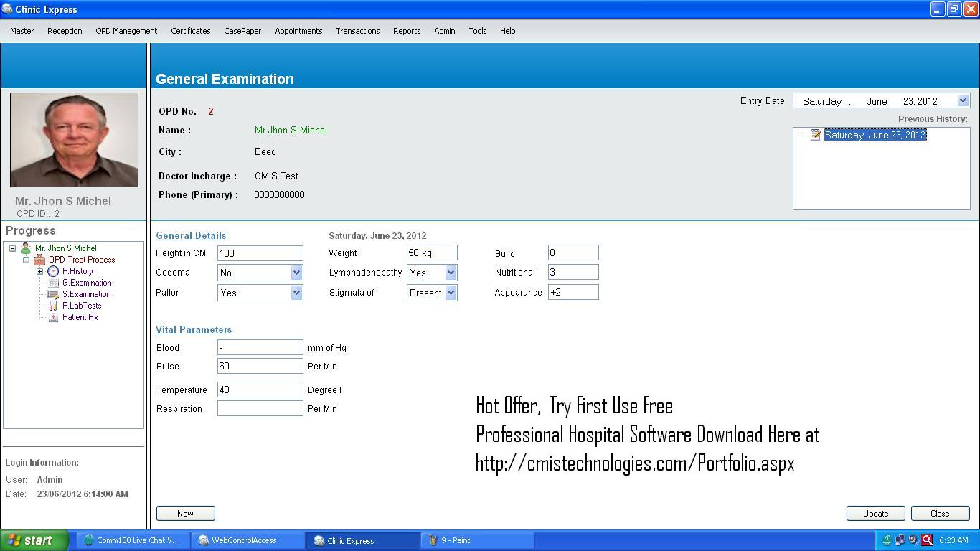The image size is (980, 551).
Task: Collapse the OPD Treat Process node
Action: pyautogui.click(x=27, y=260)
